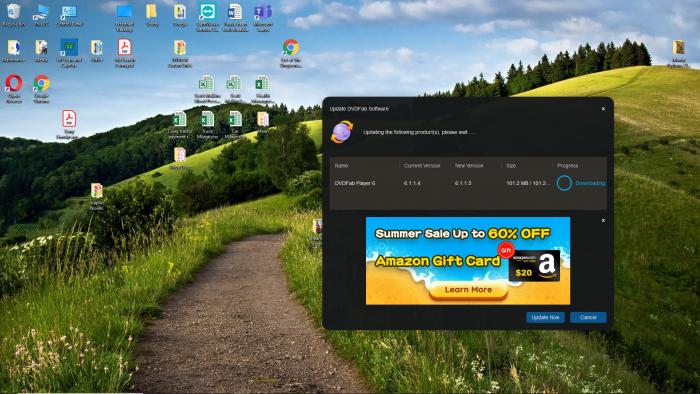
Task: Open the Word document on the desktop
Action: (x=235, y=17)
